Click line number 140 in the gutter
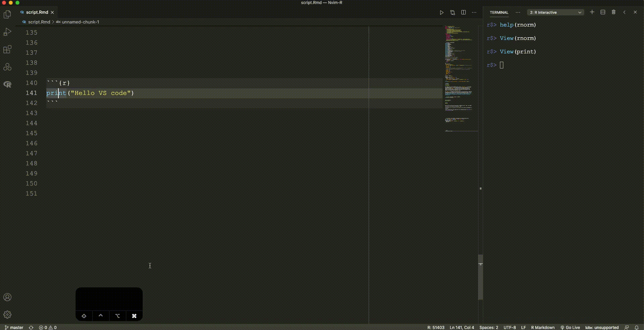The width and height of the screenshot is (644, 330). pyautogui.click(x=32, y=83)
